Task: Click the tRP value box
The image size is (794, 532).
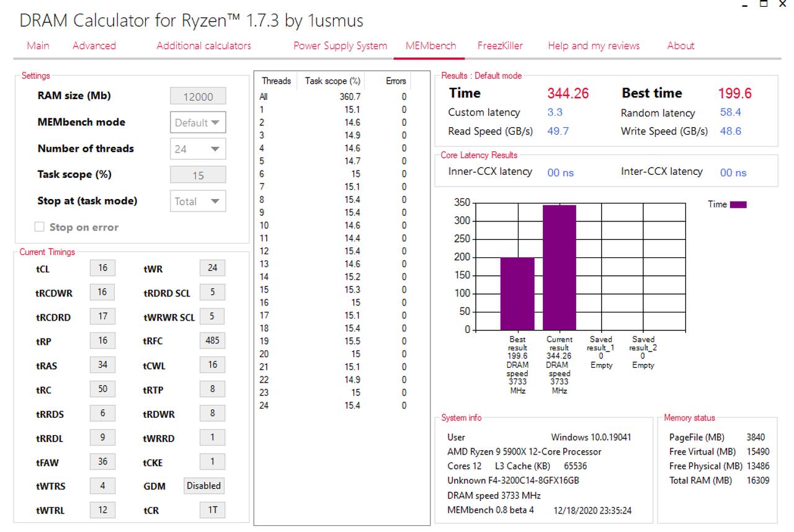Action: pos(102,340)
